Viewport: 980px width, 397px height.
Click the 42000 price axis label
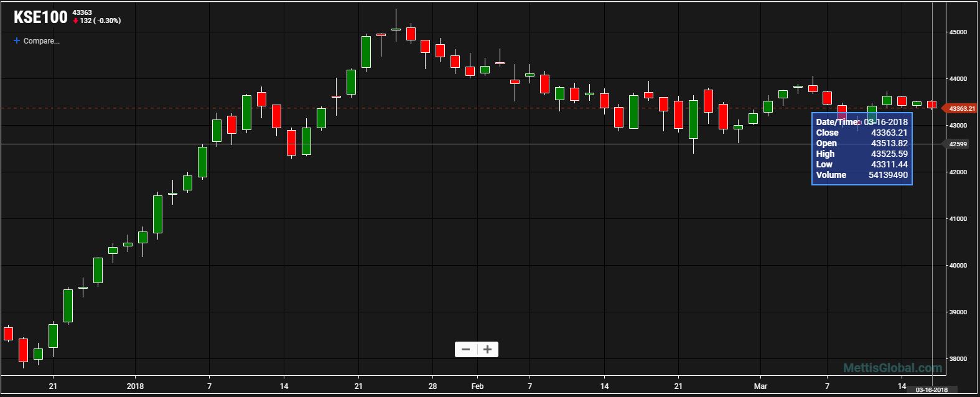click(958, 172)
